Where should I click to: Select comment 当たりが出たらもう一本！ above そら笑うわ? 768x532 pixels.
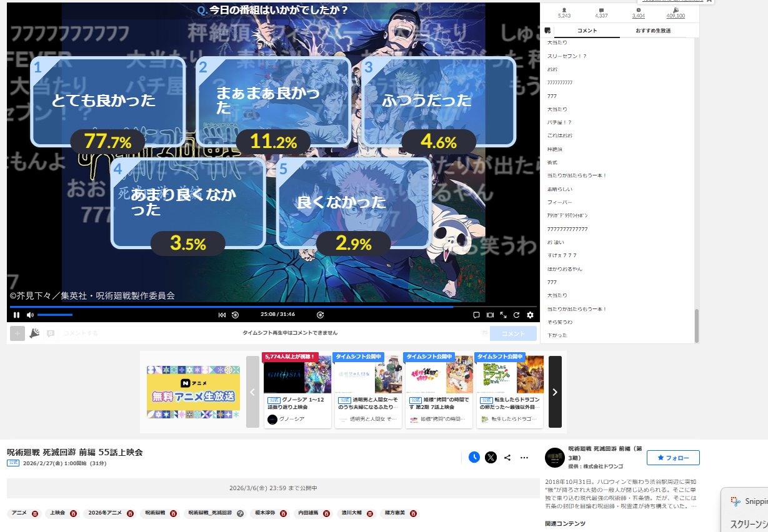[x=577, y=309]
